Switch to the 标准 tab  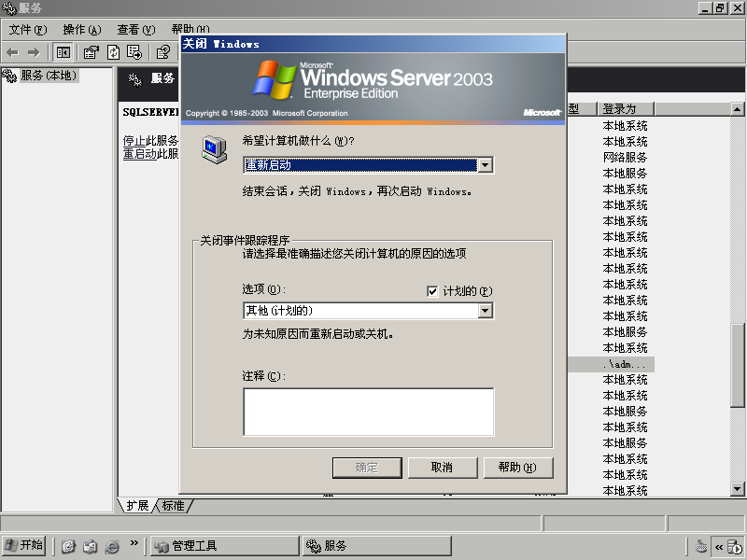click(x=174, y=506)
